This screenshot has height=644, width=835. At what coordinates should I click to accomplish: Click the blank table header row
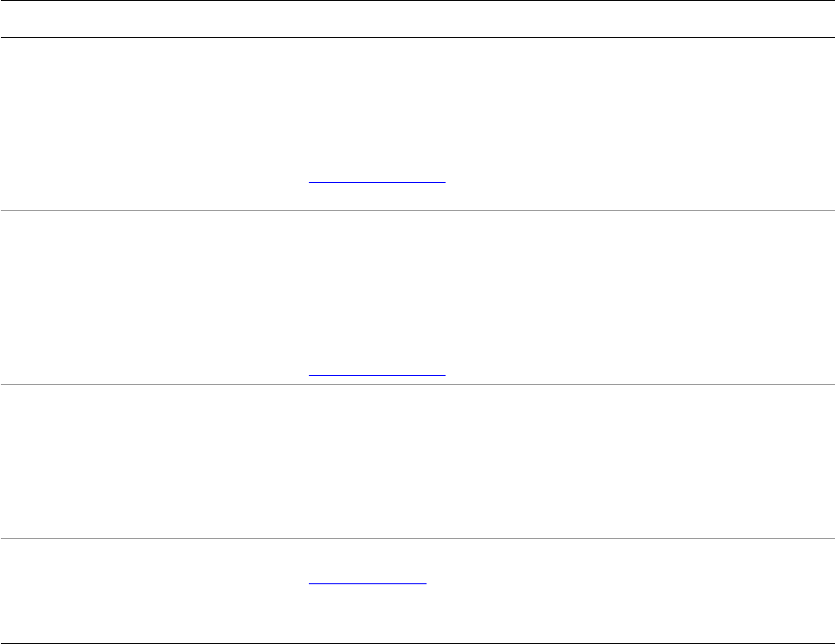pos(417,19)
